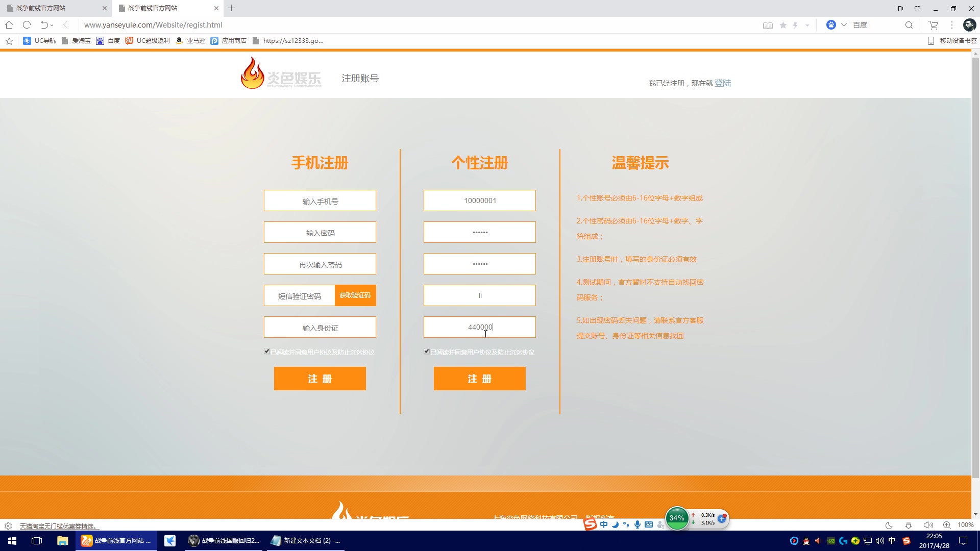Focus the 再次输入密码 confirm password field
Image resolution: width=980 pixels, height=551 pixels.
(x=320, y=264)
